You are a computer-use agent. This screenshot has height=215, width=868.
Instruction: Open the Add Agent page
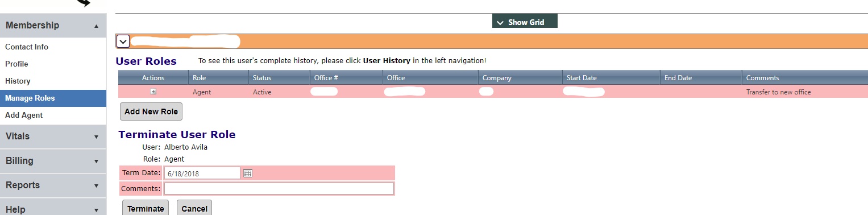tap(24, 115)
